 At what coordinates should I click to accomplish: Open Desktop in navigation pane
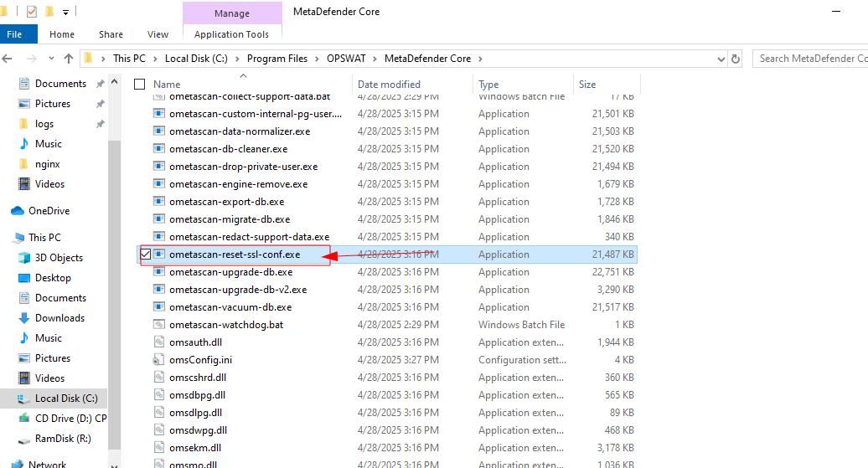pyautogui.click(x=53, y=278)
